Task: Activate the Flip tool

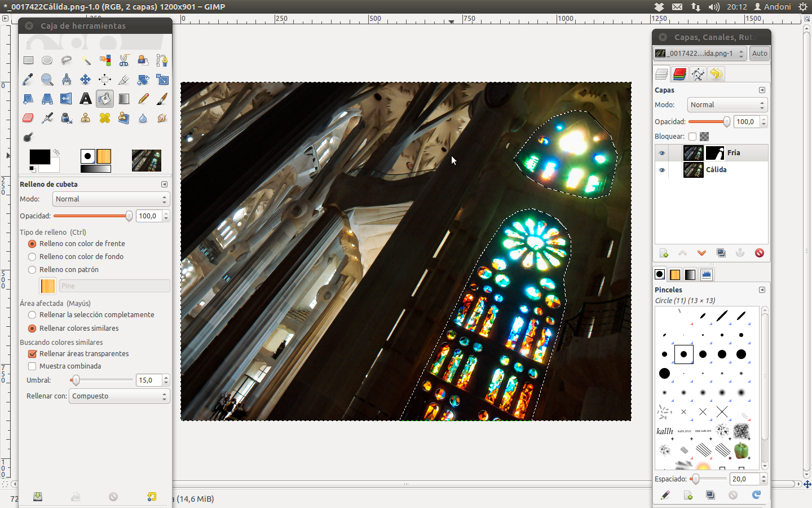Action: [67, 99]
